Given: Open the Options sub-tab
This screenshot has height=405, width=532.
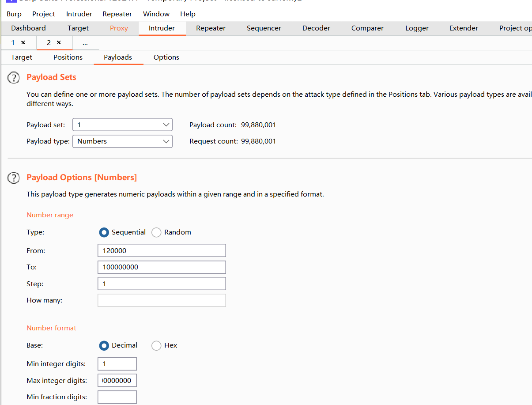Looking at the screenshot, I should pos(166,57).
